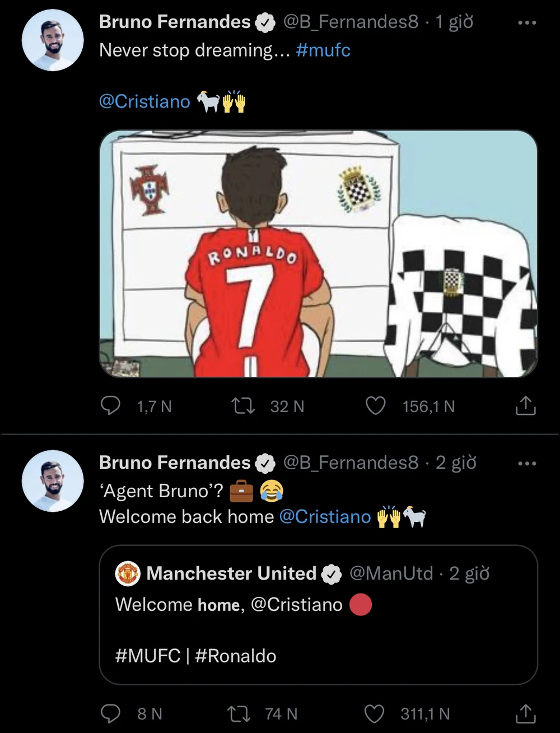
Task: Retweet the 'Agent Bruno' tweet
Action: 240,713
